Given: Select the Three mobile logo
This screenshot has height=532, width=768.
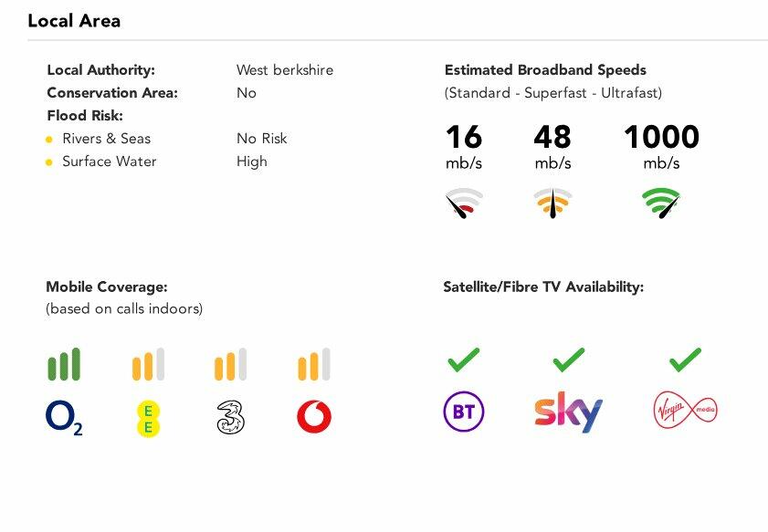Looking at the screenshot, I should (x=231, y=418).
